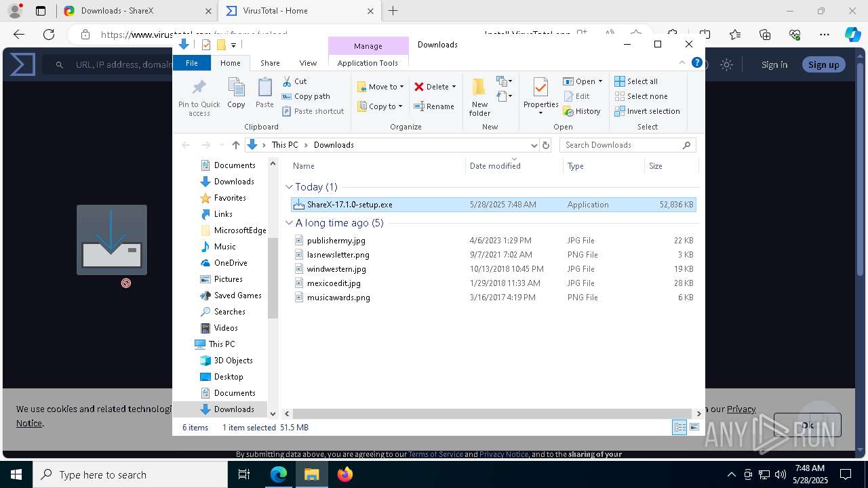Click the Copy ribbon icon
This screenshot has height=488, width=868.
point(236,93)
